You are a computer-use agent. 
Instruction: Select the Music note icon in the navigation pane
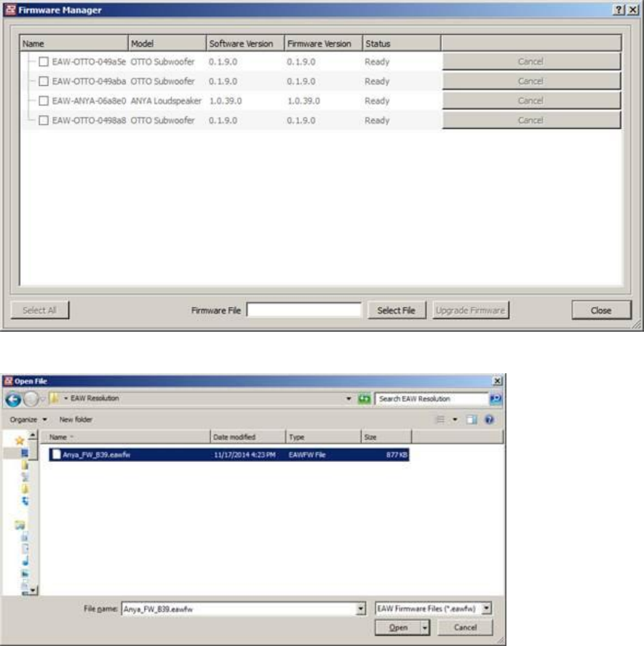[25, 561]
